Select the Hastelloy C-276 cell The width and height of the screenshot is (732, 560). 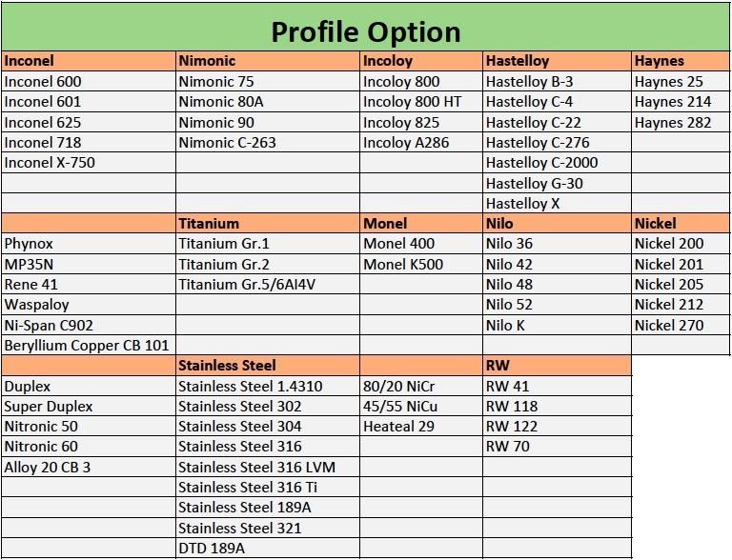(557, 142)
